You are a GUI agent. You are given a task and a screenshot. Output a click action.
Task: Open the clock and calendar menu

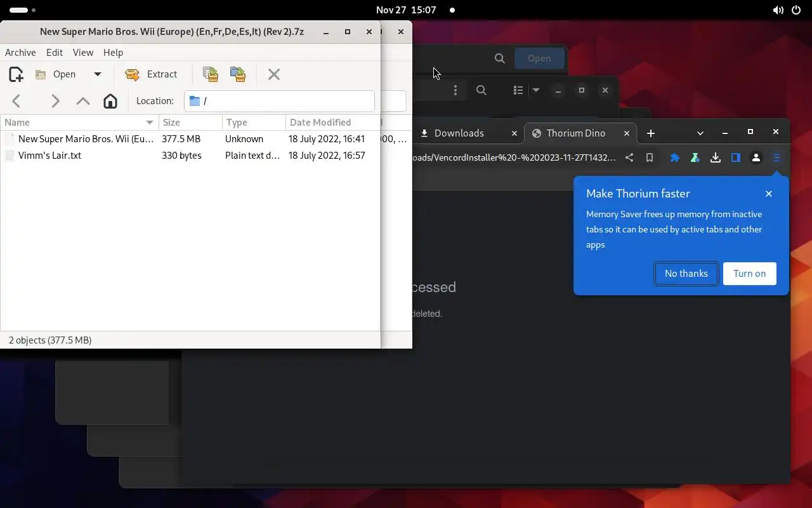pyautogui.click(x=406, y=10)
